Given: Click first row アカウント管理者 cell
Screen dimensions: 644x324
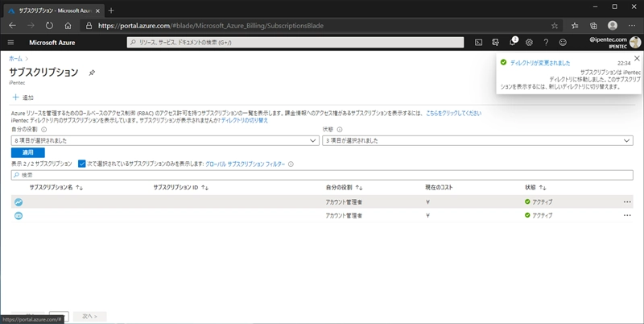Looking at the screenshot, I should tap(344, 202).
